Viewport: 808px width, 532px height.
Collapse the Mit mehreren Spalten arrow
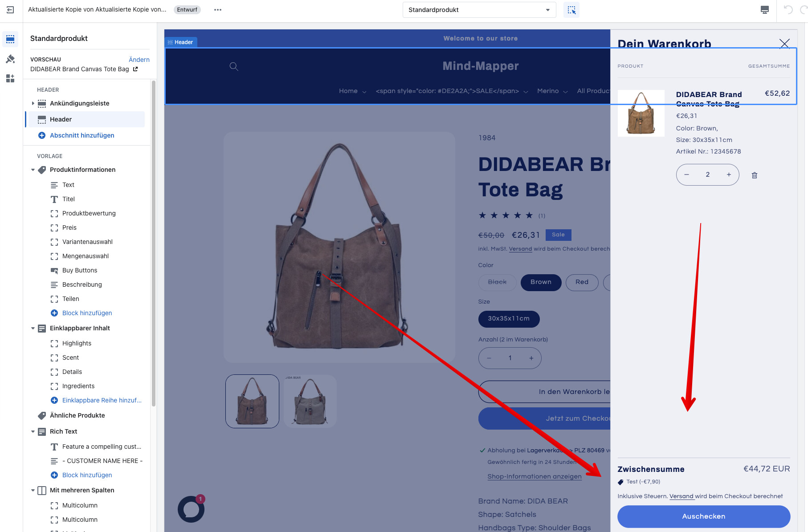tap(33, 490)
